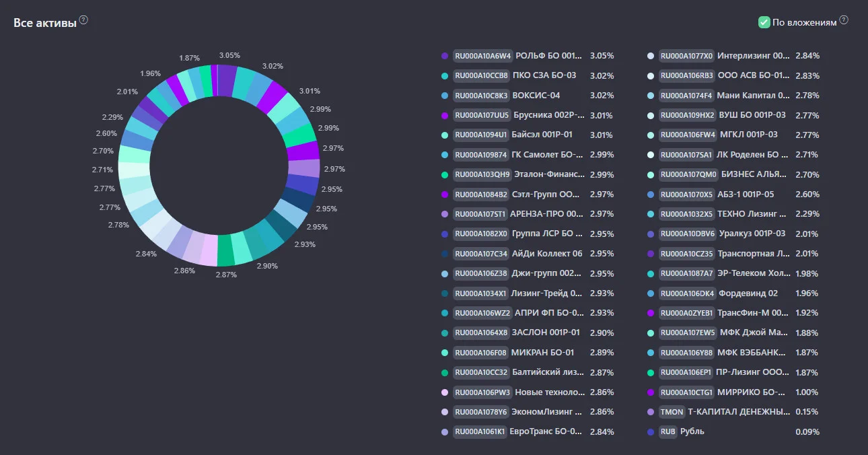868x455 pixels.
Task: Select the RU000A1061K1 ticker badge
Action: [x=480, y=432]
